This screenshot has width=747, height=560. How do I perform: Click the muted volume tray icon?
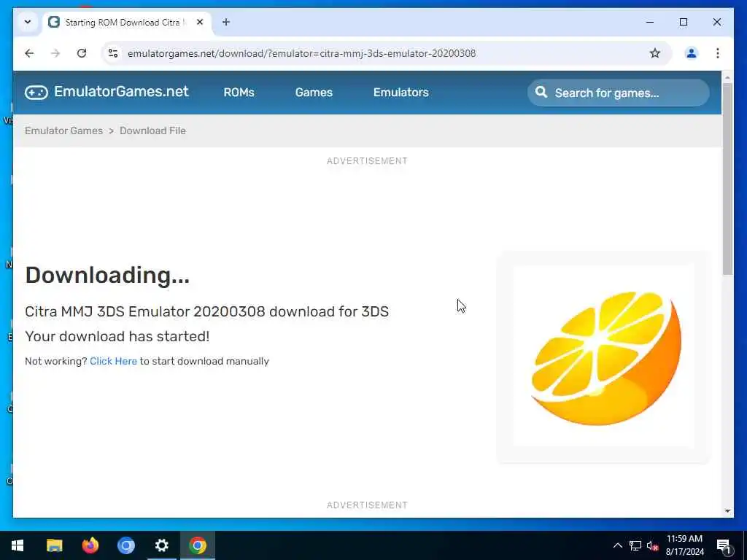coord(652,545)
